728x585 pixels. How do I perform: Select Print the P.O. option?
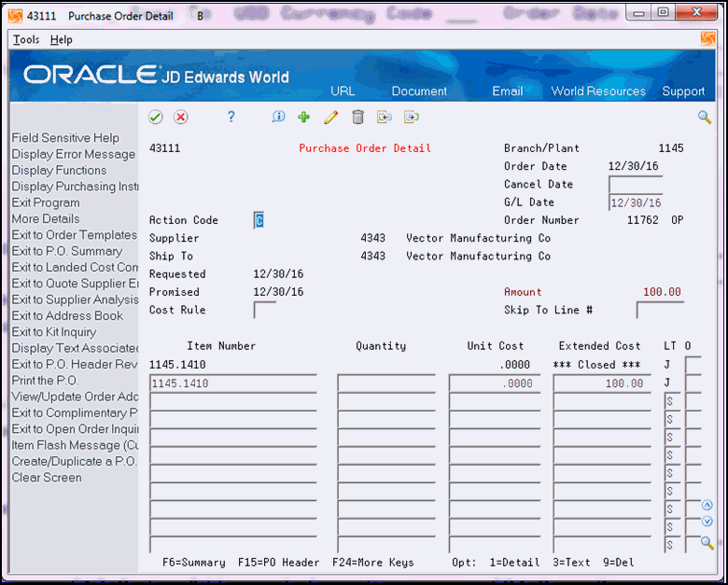coord(45,381)
